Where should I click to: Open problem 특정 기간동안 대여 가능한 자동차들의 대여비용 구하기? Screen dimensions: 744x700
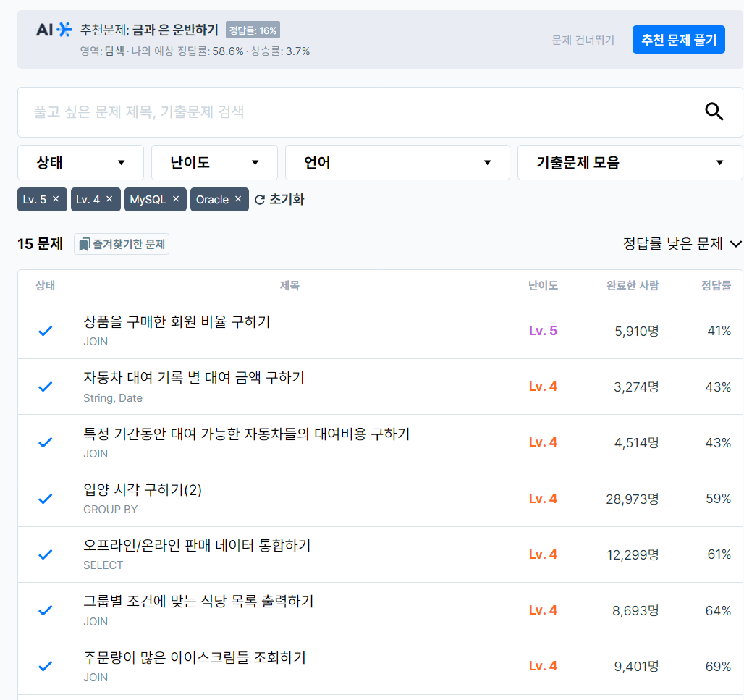(247, 434)
